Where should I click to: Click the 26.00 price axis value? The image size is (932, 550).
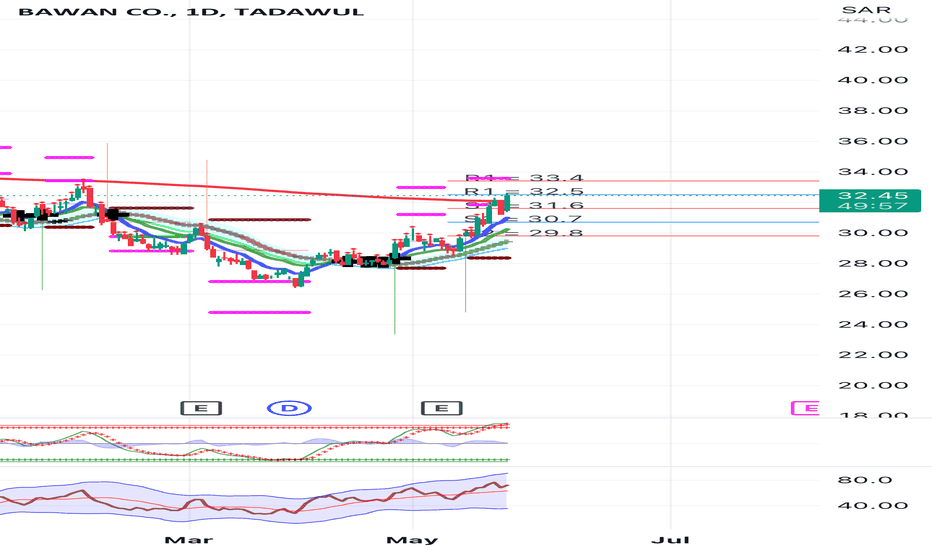point(873,294)
